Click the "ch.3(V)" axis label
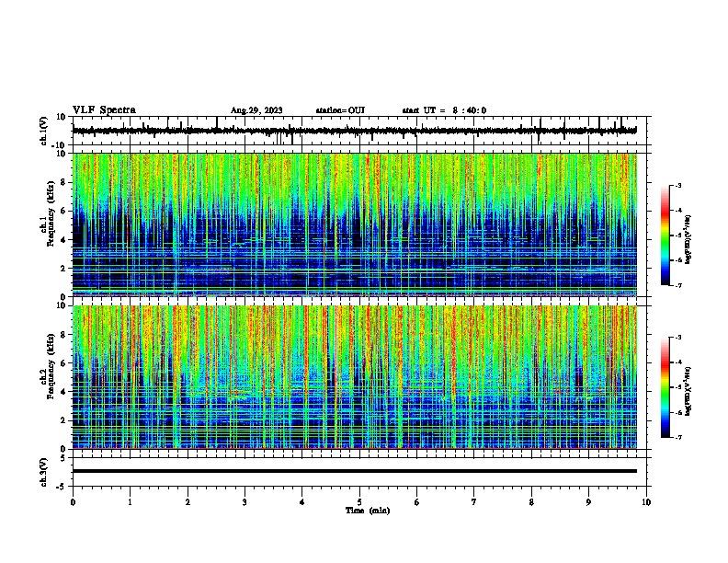This screenshot has width=728, height=563. coord(44,472)
